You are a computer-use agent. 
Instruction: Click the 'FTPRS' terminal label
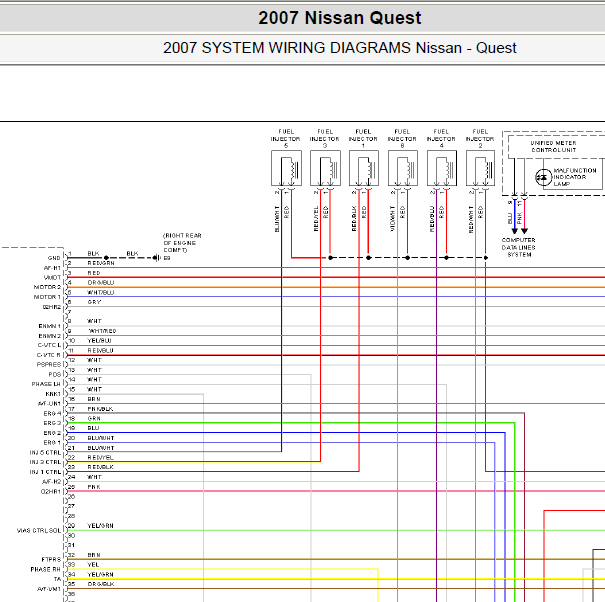(x=51, y=560)
